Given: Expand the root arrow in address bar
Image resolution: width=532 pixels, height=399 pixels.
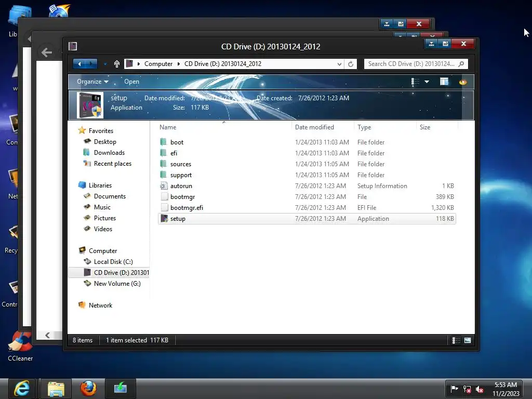Looking at the screenshot, I should coord(138,64).
